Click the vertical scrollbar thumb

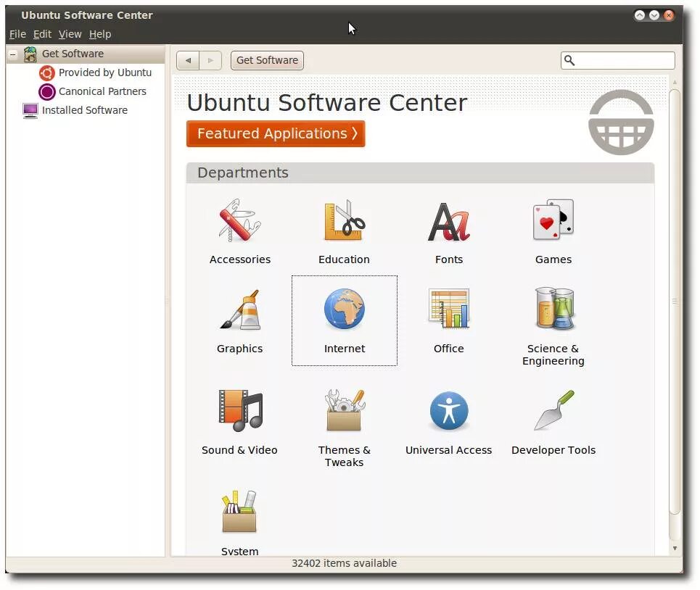tap(675, 302)
